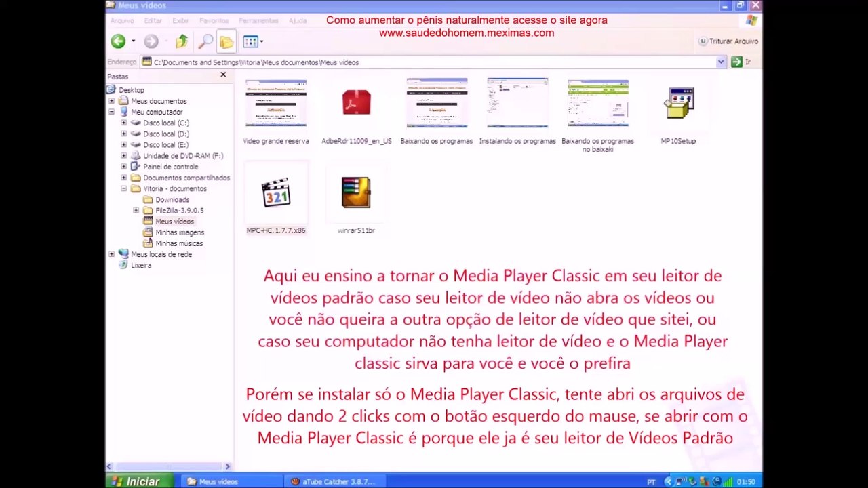Select Minhas músicas in the tree
The image size is (868, 488).
click(x=179, y=243)
